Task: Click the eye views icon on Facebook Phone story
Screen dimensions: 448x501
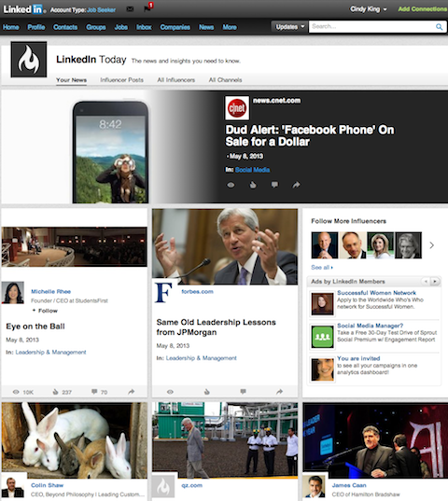Action: point(231,185)
